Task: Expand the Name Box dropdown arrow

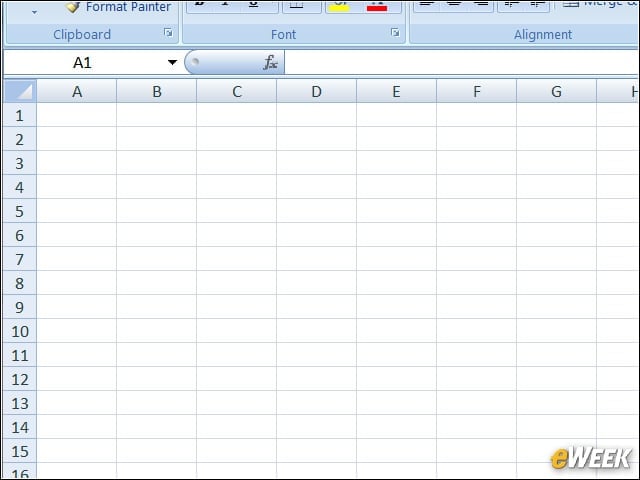Action: [x=172, y=62]
